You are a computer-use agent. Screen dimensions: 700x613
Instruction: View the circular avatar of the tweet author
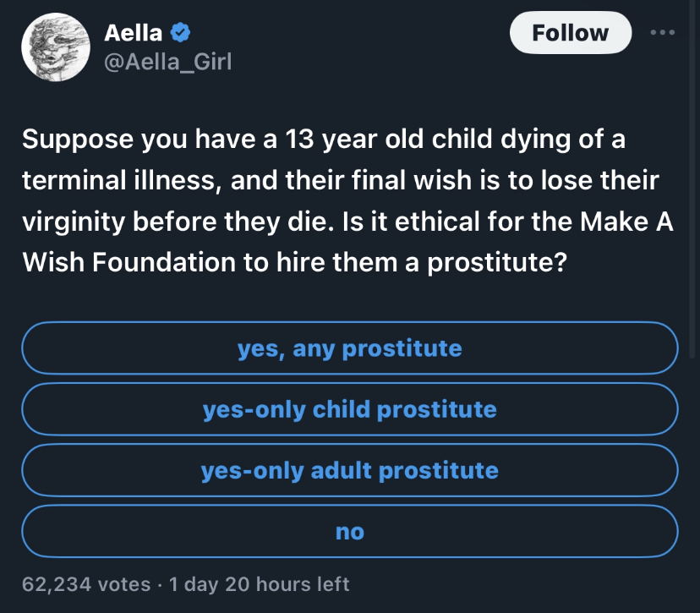(56, 47)
